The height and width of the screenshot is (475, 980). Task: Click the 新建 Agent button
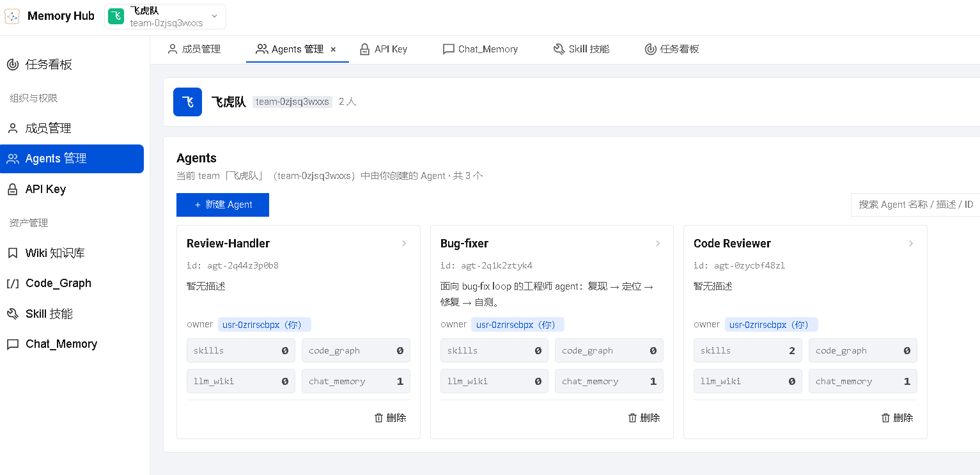point(222,205)
